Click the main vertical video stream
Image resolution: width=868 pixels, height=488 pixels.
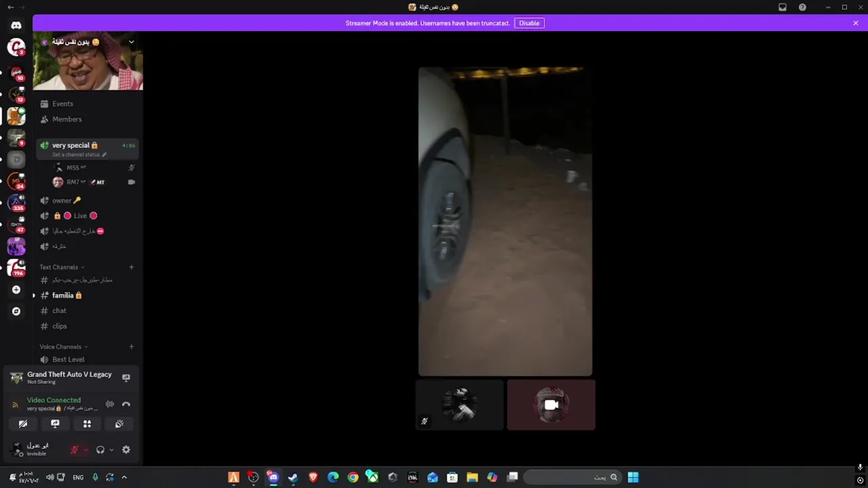click(505, 221)
